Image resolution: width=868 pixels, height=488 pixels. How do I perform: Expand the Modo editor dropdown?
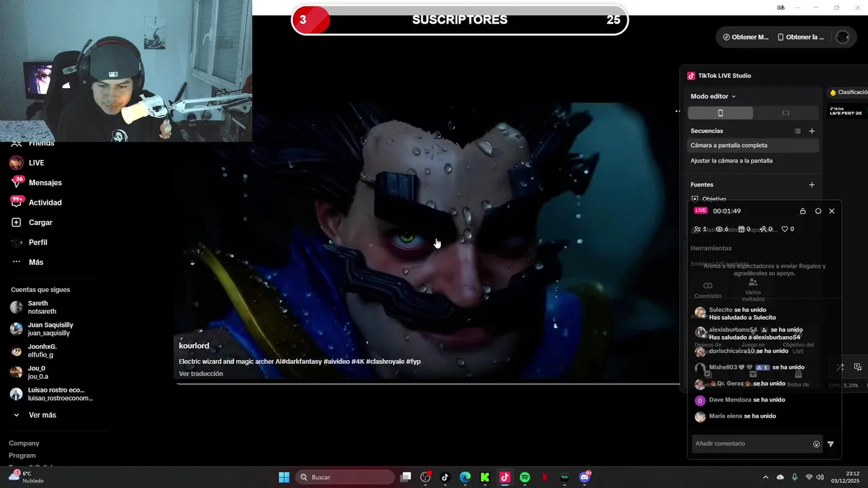click(x=713, y=96)
